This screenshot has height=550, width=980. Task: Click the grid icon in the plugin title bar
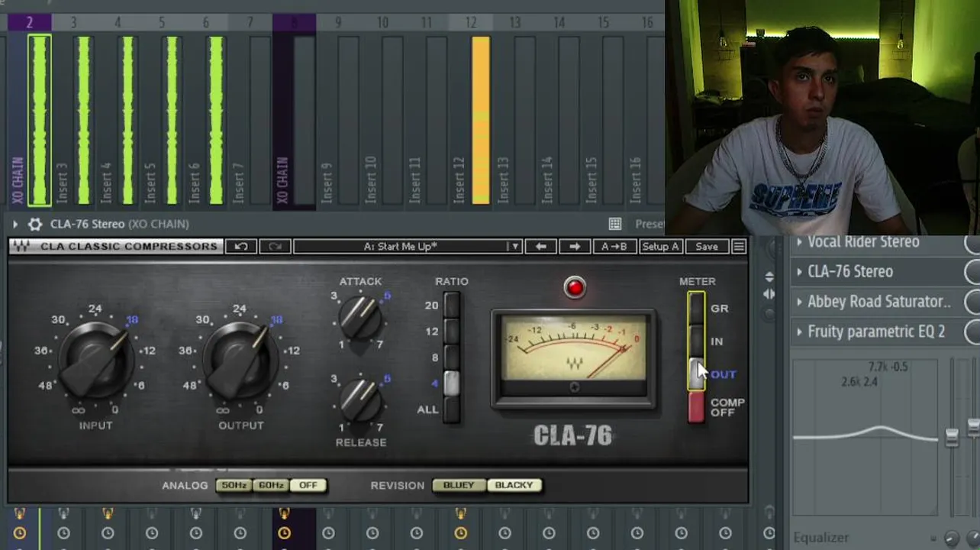coord(614,224)
